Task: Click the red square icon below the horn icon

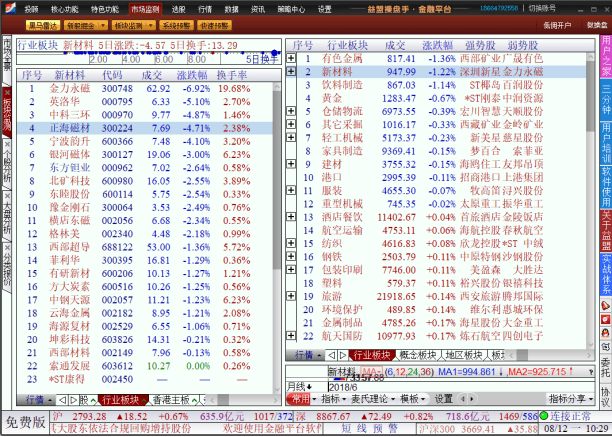Action: tap(606, 320)
